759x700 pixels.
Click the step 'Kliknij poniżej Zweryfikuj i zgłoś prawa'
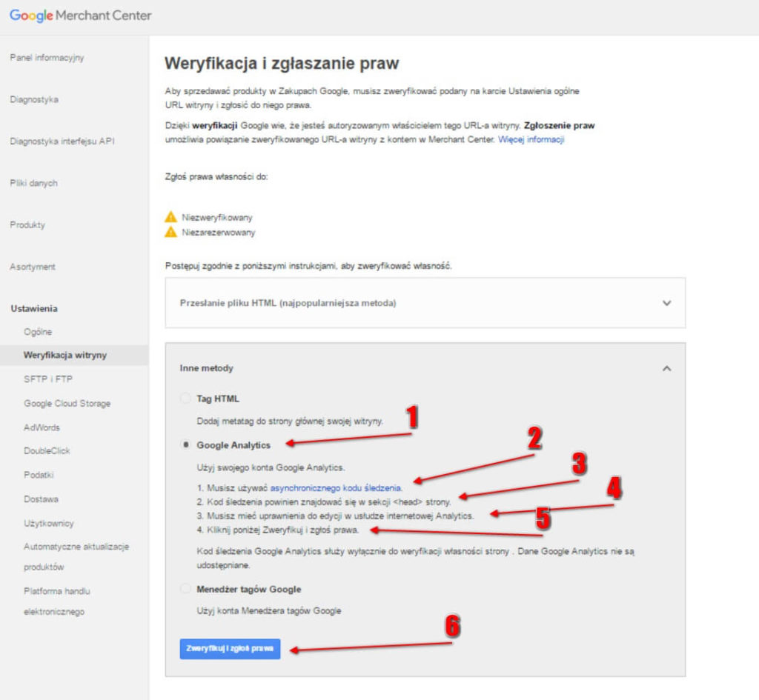[283, 530]
